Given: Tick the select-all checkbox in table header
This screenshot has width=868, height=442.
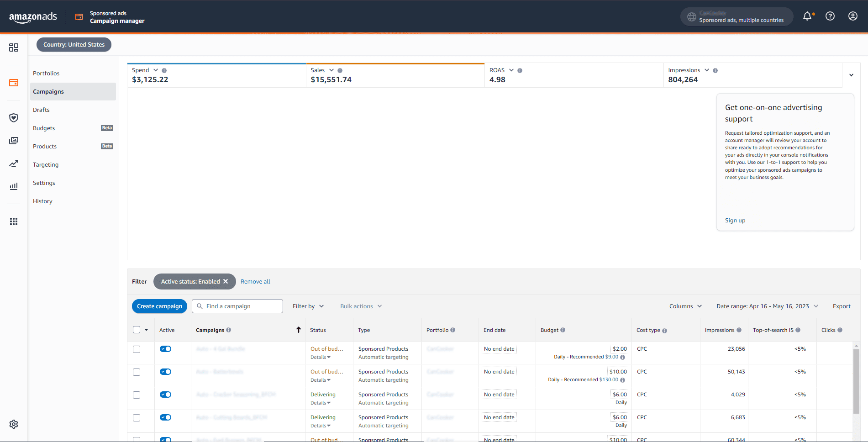Looking at the screenshot, I should click(137, 330).
